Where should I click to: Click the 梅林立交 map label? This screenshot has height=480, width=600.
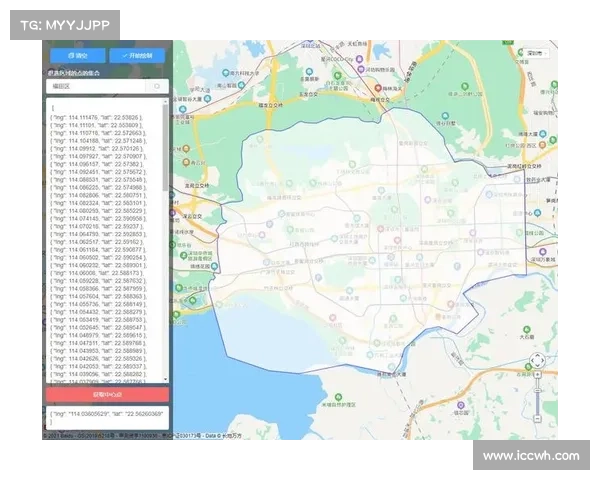[x=380, y=100]
